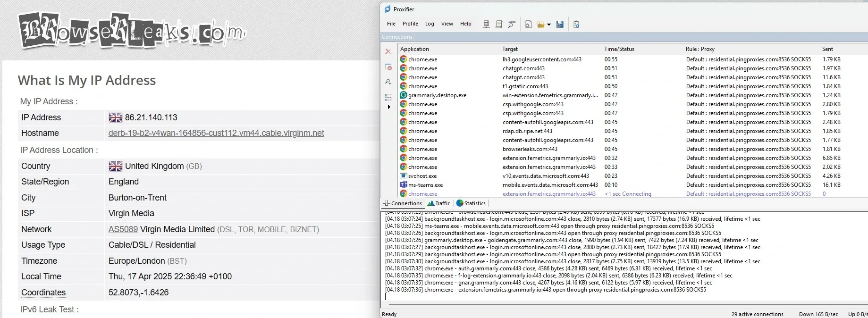Screen dimensions: 868x318
Task: Switch to the Statistics tab
Action: 471,203
